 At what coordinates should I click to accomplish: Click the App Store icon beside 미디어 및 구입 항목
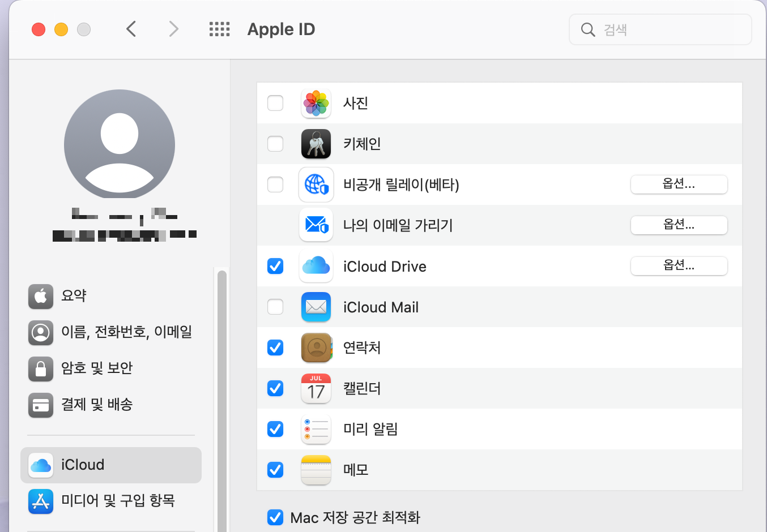pyautogui.click(x=41, y=501)
